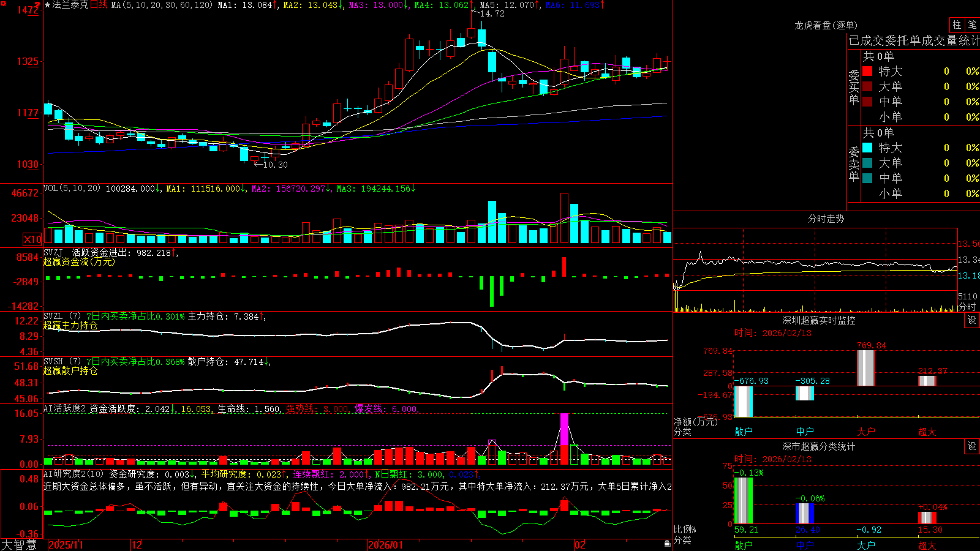
Task: Click the 大智慧 logo text
Action: (x=19, y=544)
